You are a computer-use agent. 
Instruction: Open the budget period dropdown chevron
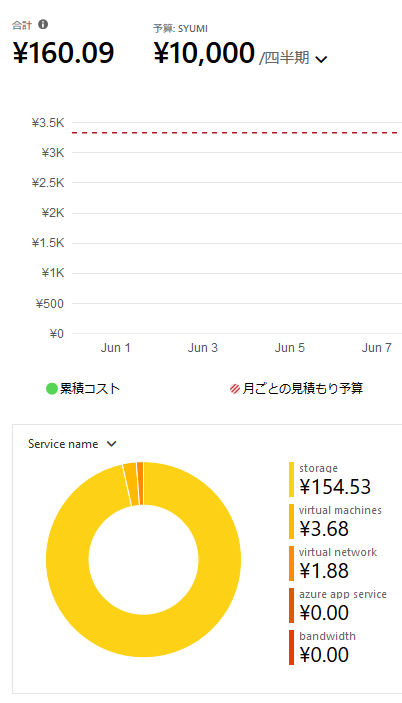point(321,59)
